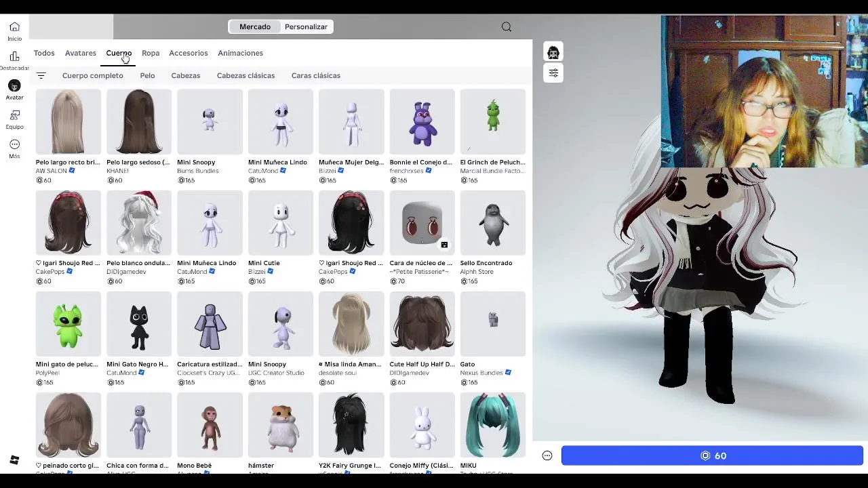Filter by Cabezas clásicas
Screen dimensions: 868x488
pyautogui.click(x=245, y=76)
